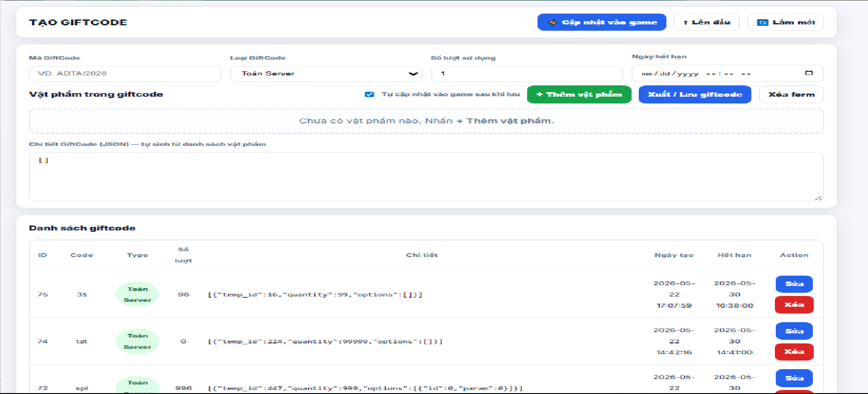Click the code cell '3s'
The height and width of the screenshot is (394, 868).
pos(82,295)
